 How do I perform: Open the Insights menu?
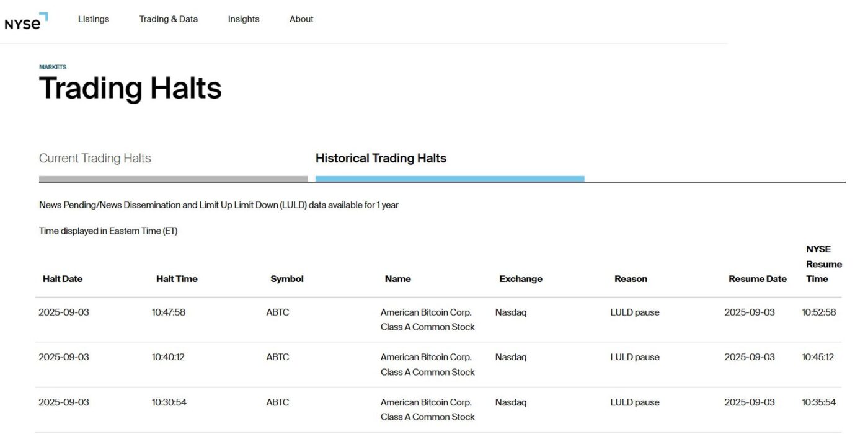pyautogui.click(x=244, y=19)
